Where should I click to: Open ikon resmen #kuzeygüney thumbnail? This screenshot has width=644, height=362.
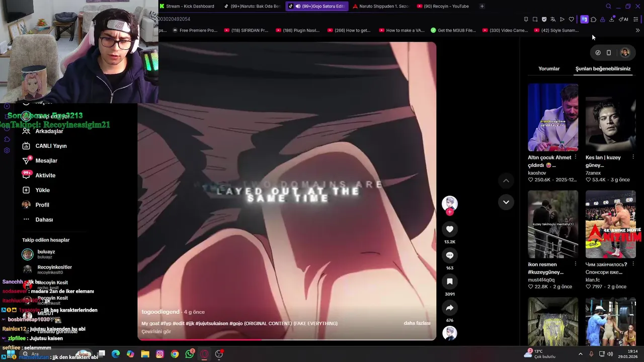click(x=553, y=224)
